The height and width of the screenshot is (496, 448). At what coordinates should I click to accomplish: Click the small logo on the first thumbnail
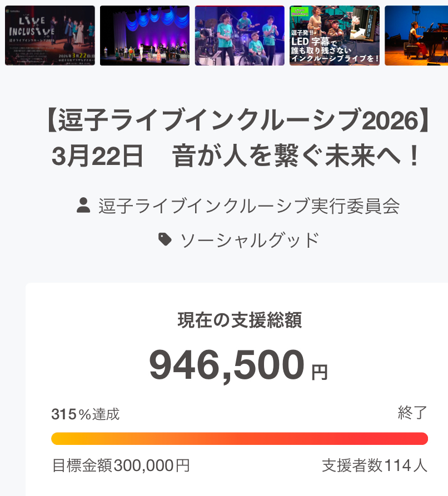(x=8, y=11)
